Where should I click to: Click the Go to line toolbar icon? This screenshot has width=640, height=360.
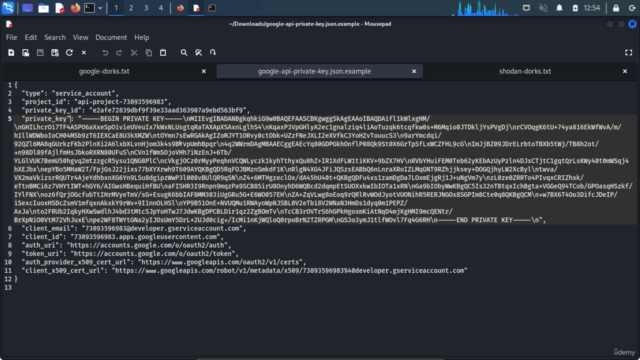click(x=213, y=53)
